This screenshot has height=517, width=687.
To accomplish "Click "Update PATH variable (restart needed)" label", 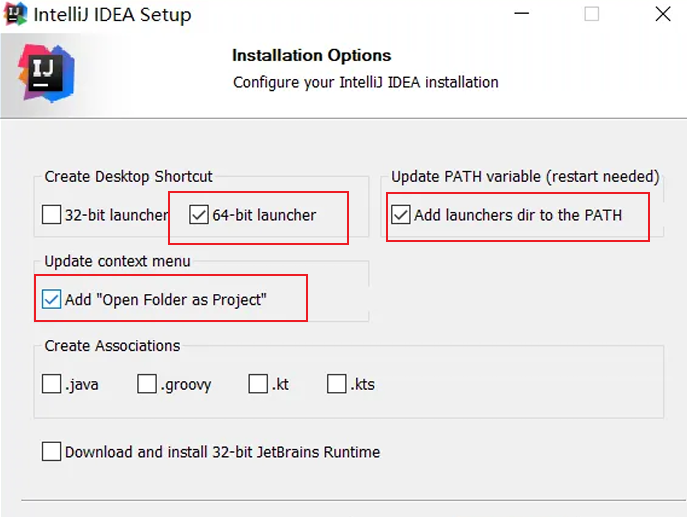I will point(525,177).
